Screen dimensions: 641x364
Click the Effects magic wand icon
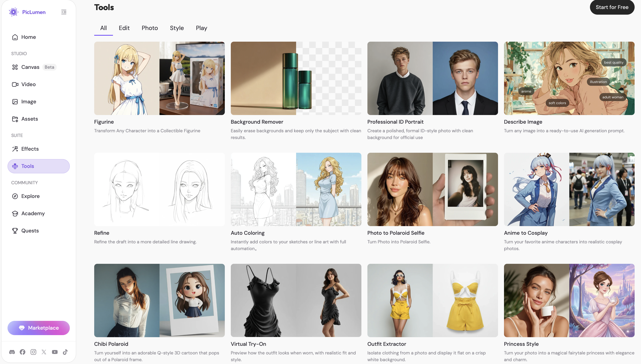(15, 149)
